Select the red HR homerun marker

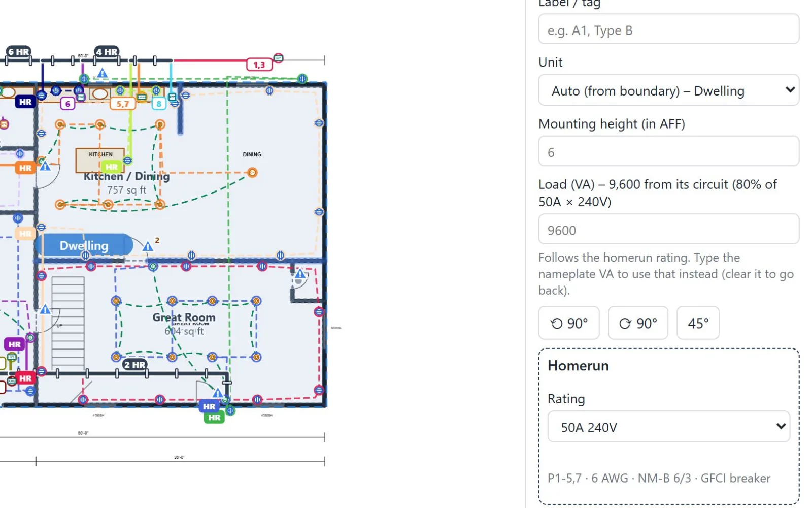(25, 378)
